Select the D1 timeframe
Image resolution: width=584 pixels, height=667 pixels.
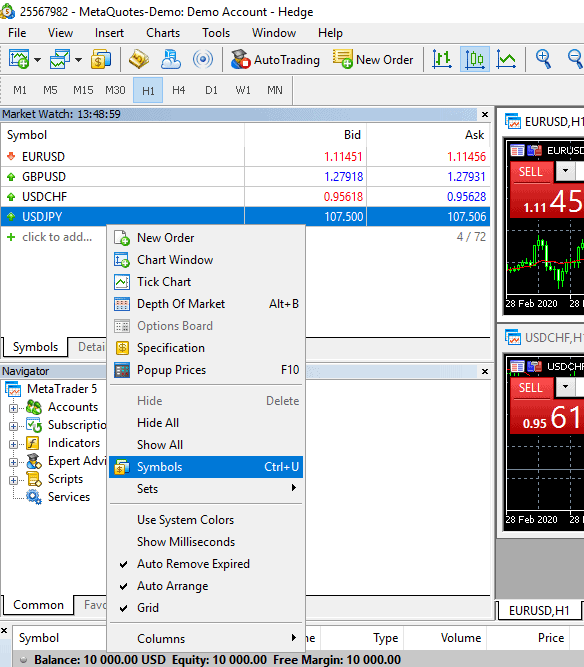pyautogui.click(x=211, y=90)
